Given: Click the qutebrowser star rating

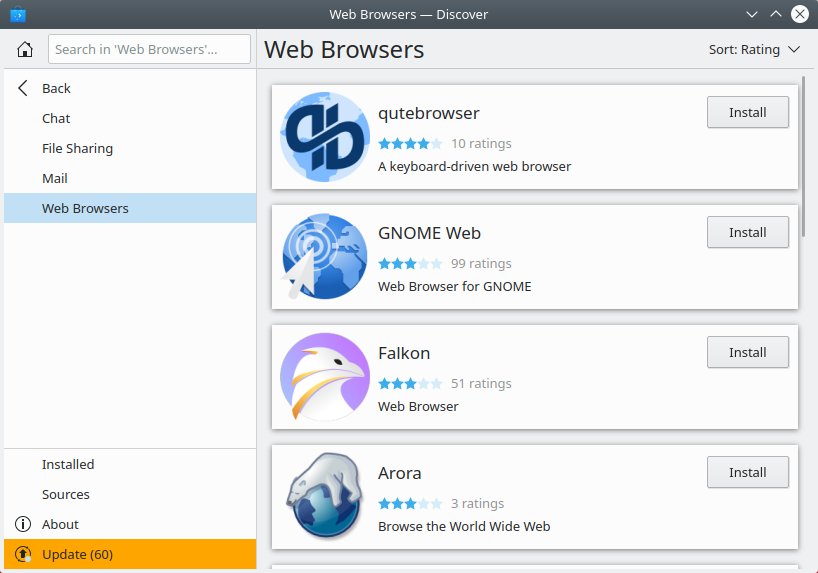Looking at the screenshot, I should coord(410,144).
